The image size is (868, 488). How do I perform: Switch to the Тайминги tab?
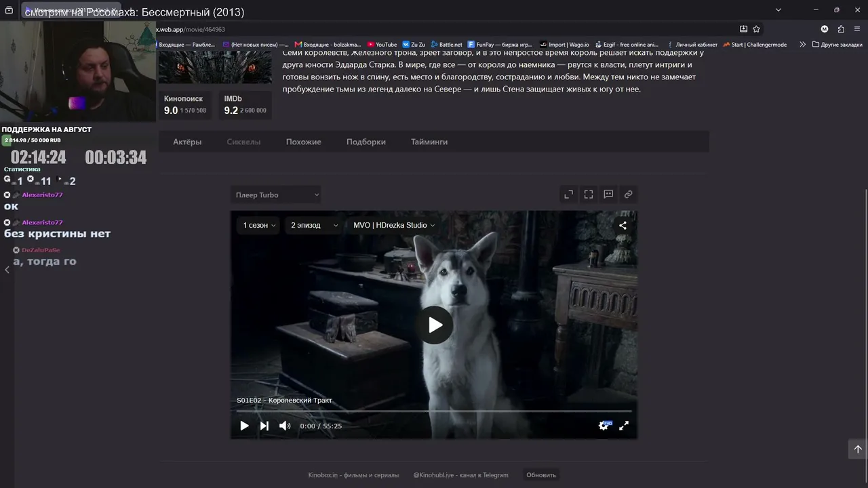pyautogui.click(x=429, y=142)
